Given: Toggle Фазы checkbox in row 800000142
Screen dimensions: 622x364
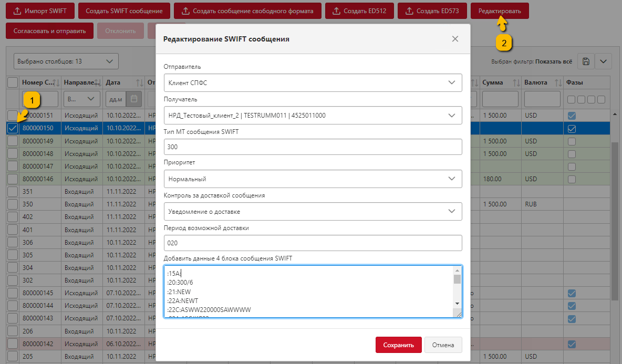Looking at the screenshot, I should (572, 344).
